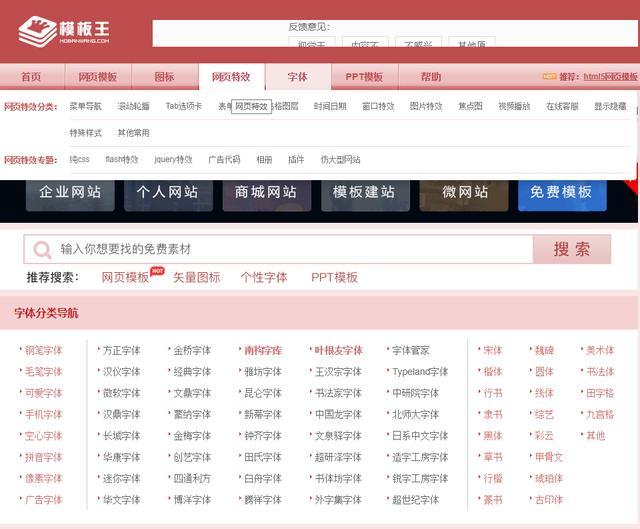Open the 时间日期 category
Image resolution: width=640 pixels, height=529 pixels.
click(x=330, y=107)
